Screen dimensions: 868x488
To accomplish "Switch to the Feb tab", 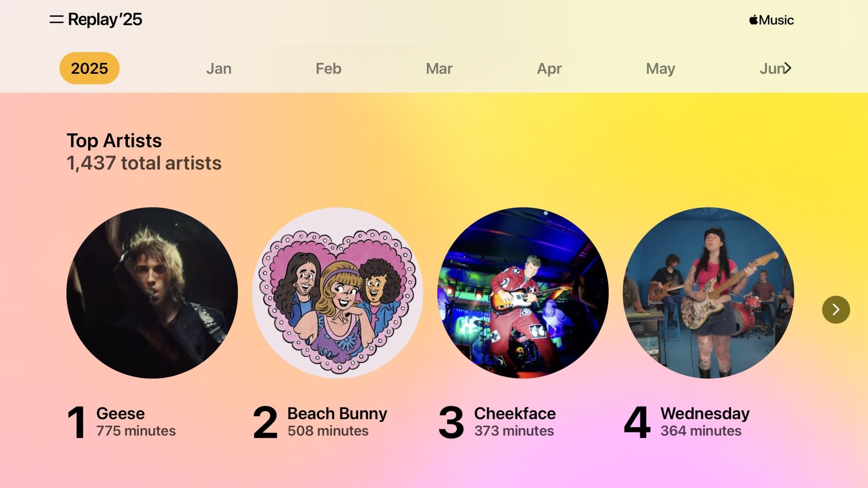I will click(328, 69).
